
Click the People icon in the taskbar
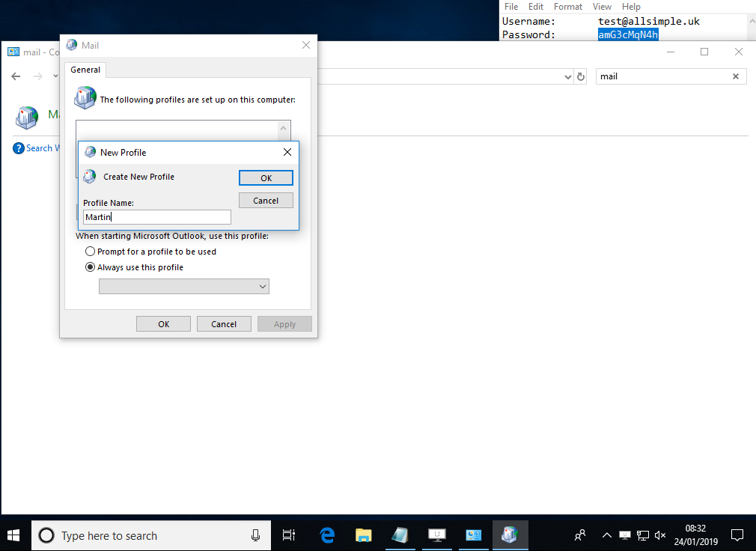[x=580, y=535]
